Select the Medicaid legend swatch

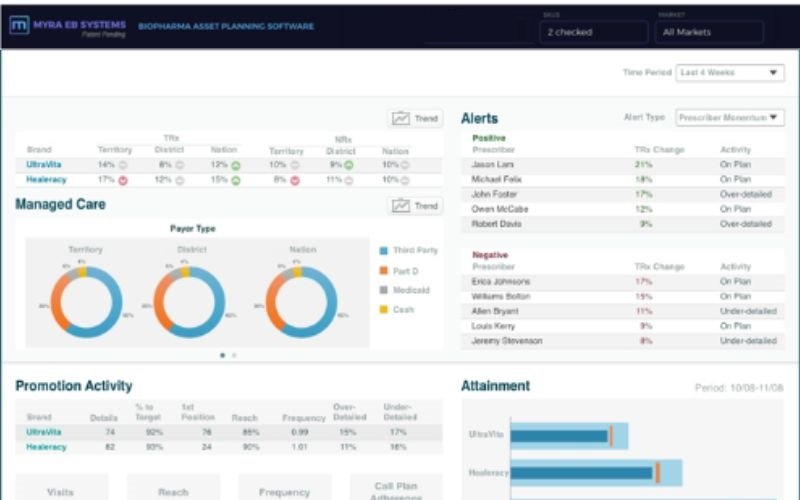pyautogui.click(x=384, y=290)
